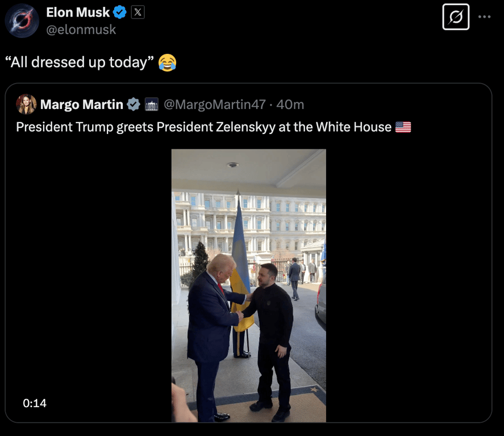The height and width of the screenshot is (436, 504).
Task: Open the three-dot More options menu
Action: (484, 17)
